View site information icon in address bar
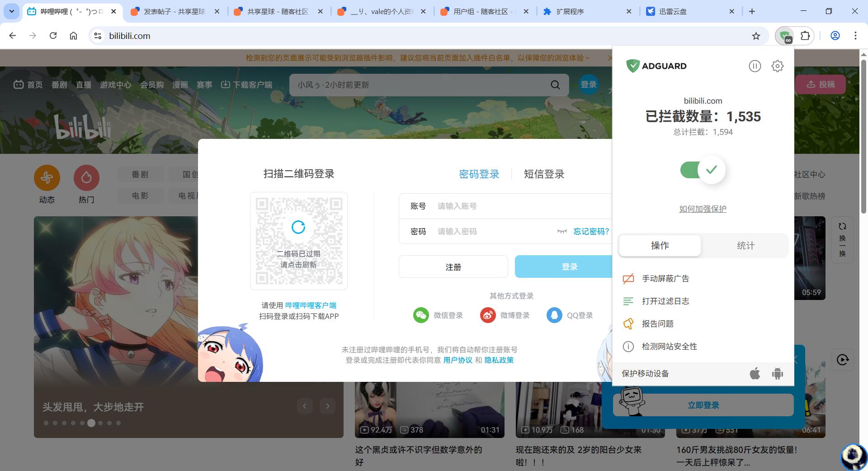This screenshot has width=868, height=471. [x=97, y=36]
